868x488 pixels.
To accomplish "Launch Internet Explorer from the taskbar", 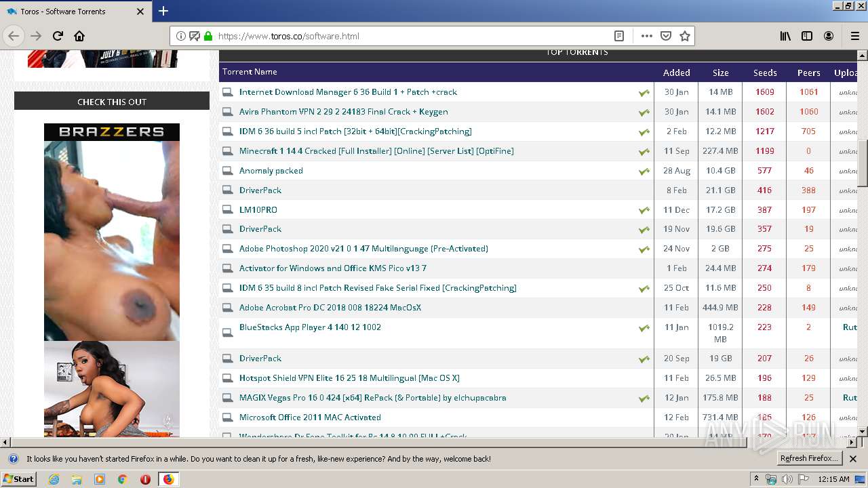I will pyautogui.click(x=54, y=479).
